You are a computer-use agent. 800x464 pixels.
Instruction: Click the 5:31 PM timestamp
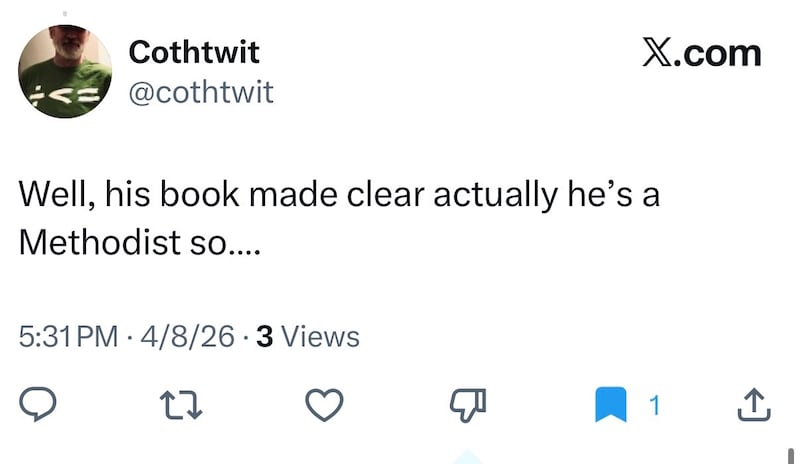[x=69, y=336]
